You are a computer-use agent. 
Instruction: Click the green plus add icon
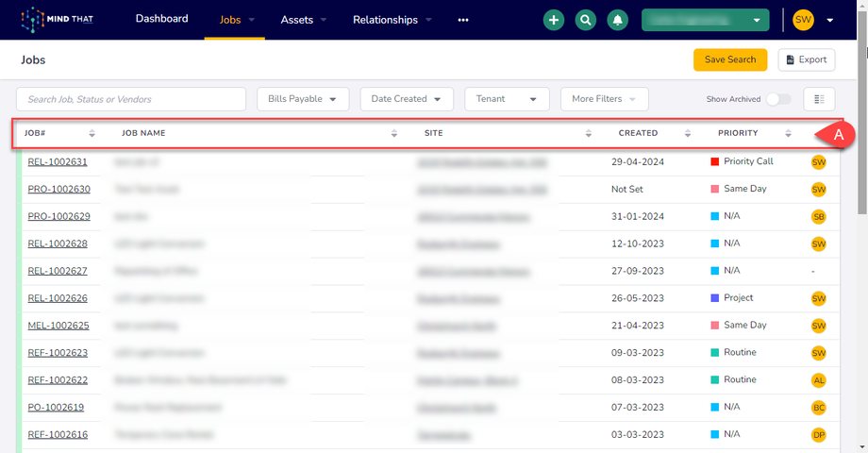click(553, 20)
